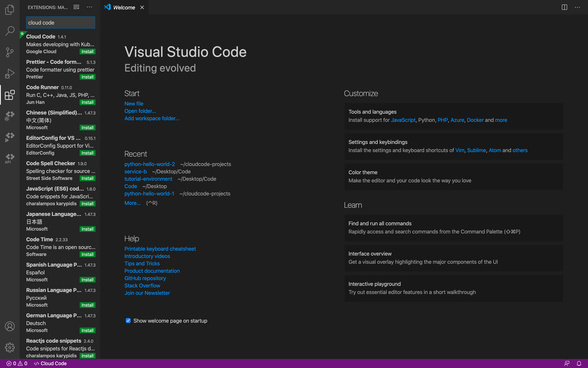Click Cloud Code status bar item
Screen dimensions: 588x368
[x=50, y=363]
